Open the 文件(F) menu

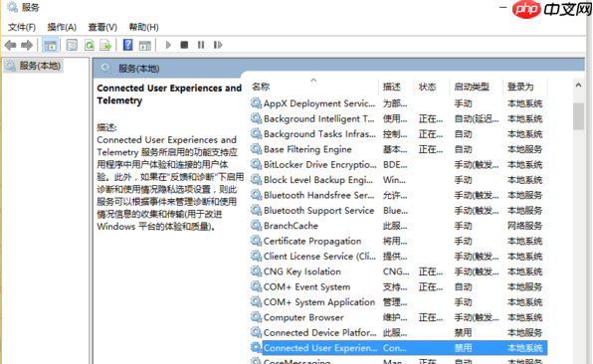22,27
